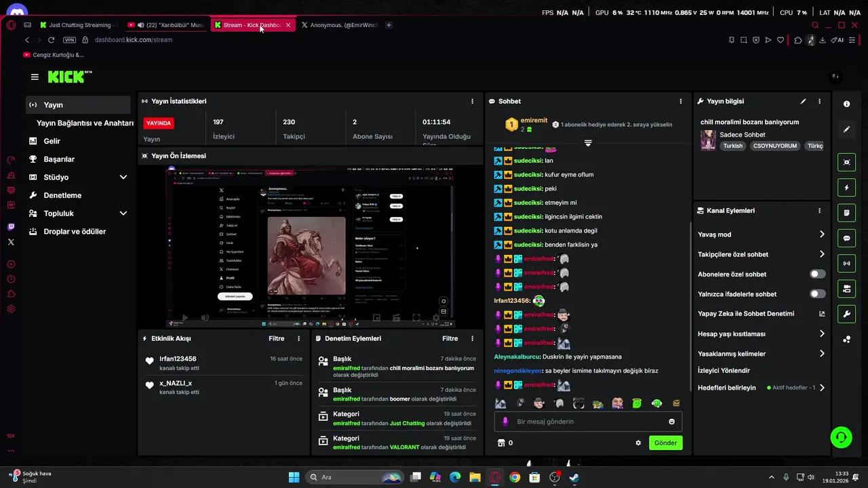This screenshot has width=868, height=488.
Task: Open Denetim Eylemleri Filtre dropdown
Action: [x=450, y=338]
